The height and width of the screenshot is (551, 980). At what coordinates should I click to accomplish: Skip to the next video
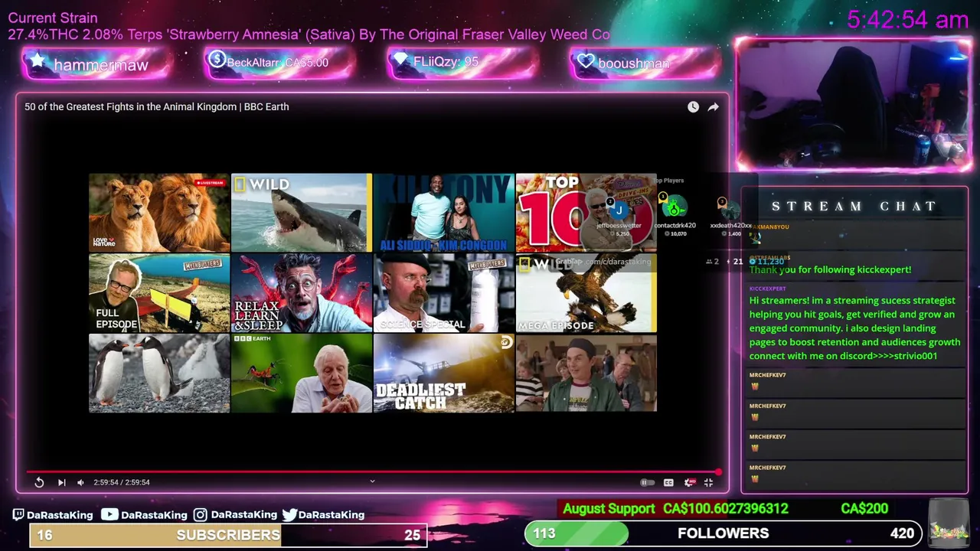[x=61, y=482]
